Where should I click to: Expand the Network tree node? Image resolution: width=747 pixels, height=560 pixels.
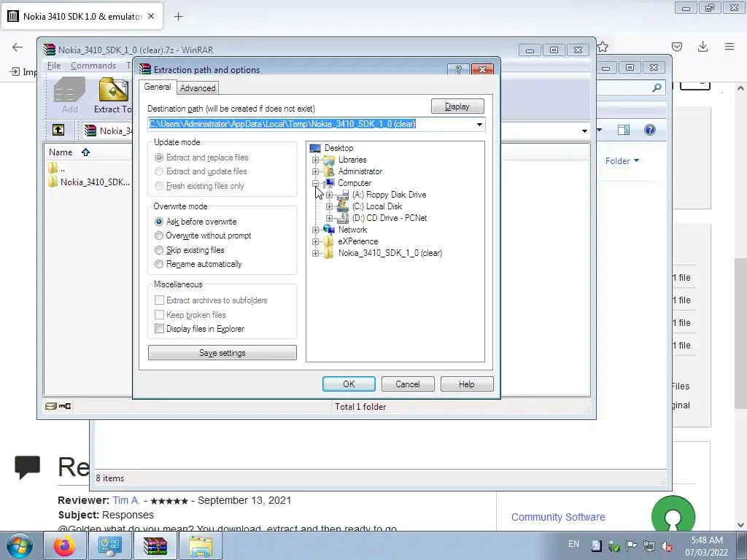(315, 230)
